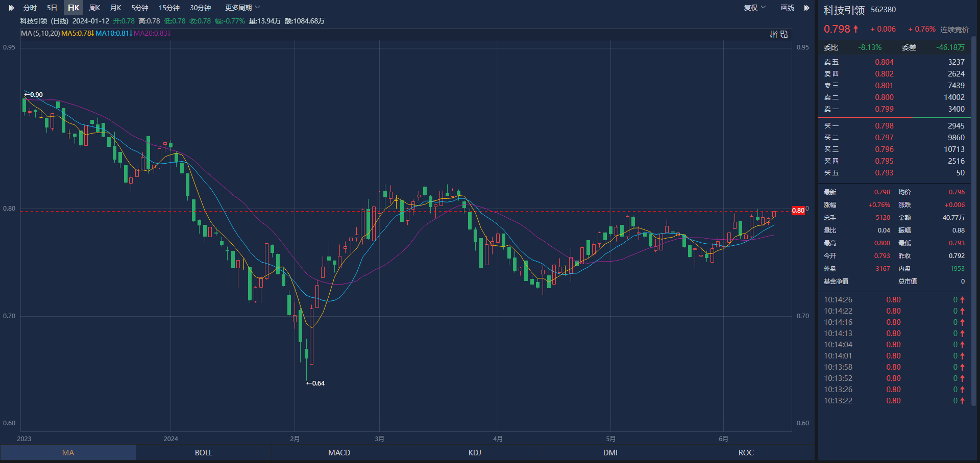
Task: Select the 5分钟 chart period
Action: (139, 8)
